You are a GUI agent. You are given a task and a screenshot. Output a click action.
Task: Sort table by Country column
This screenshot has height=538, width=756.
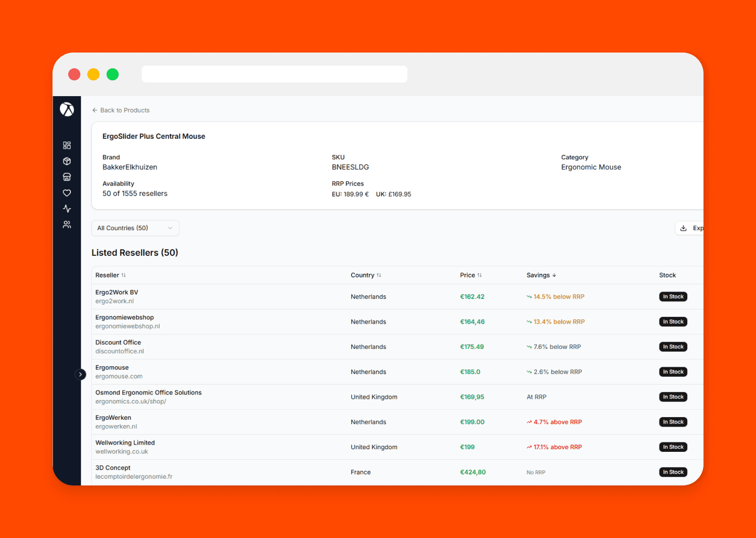pyautogui.click(x=366, y=275)
